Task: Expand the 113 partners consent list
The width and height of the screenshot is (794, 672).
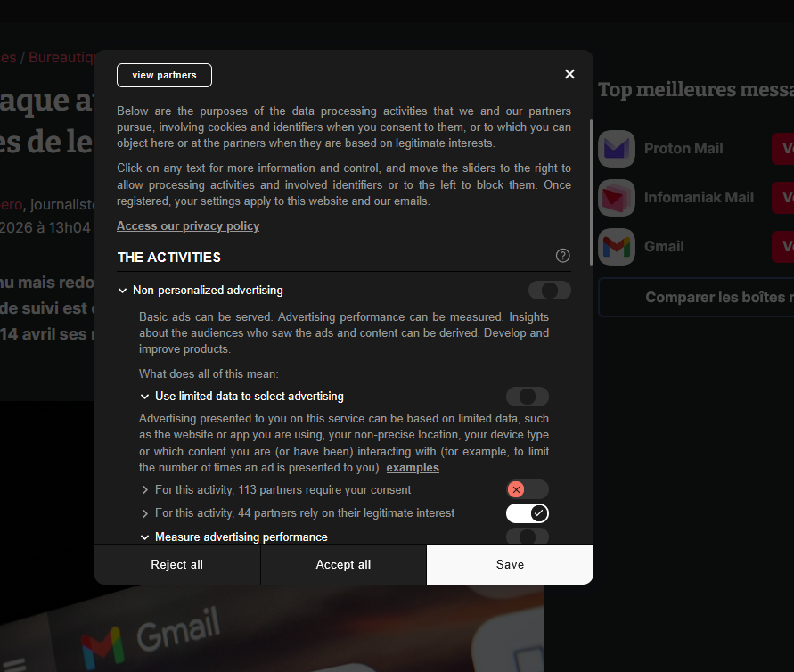Action: point(144,490)
